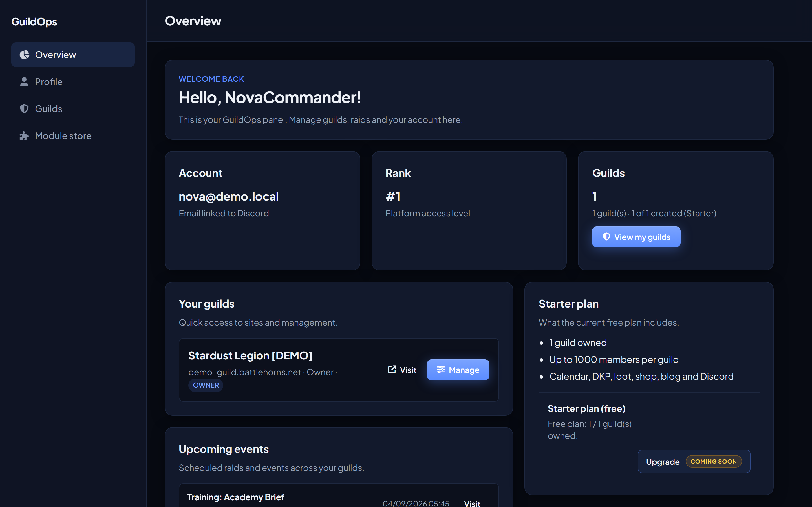Click the OWNER badge

[x=206, y=385]
